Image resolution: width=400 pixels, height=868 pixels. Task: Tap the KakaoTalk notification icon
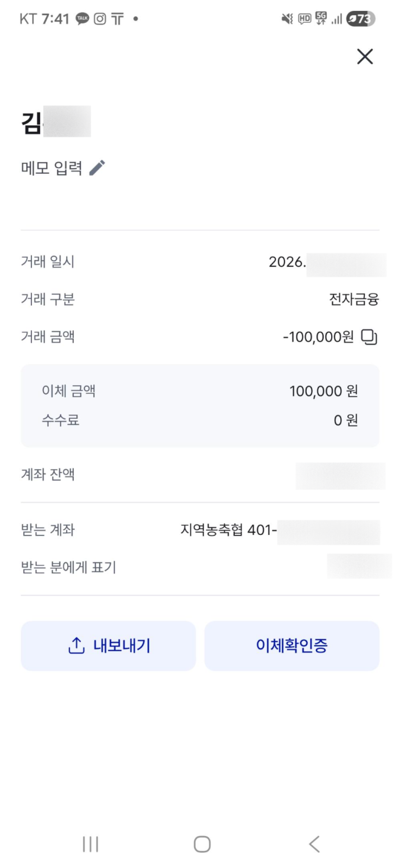pos(82,19)
